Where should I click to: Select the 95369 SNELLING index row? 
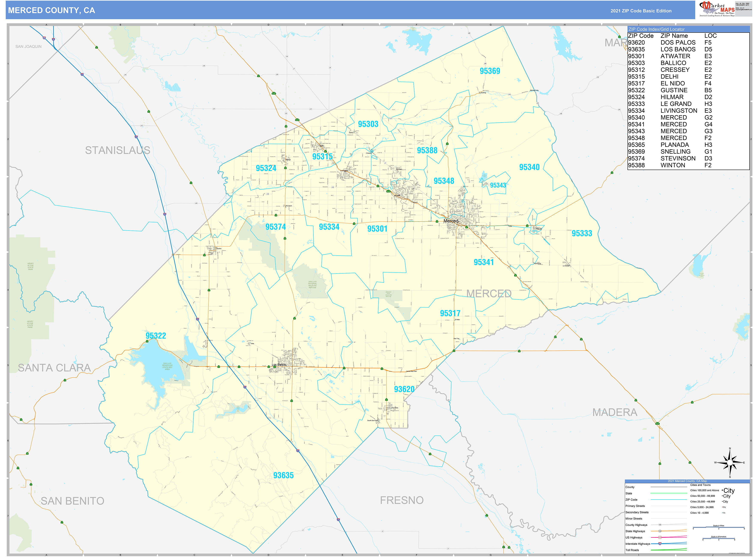670,151
